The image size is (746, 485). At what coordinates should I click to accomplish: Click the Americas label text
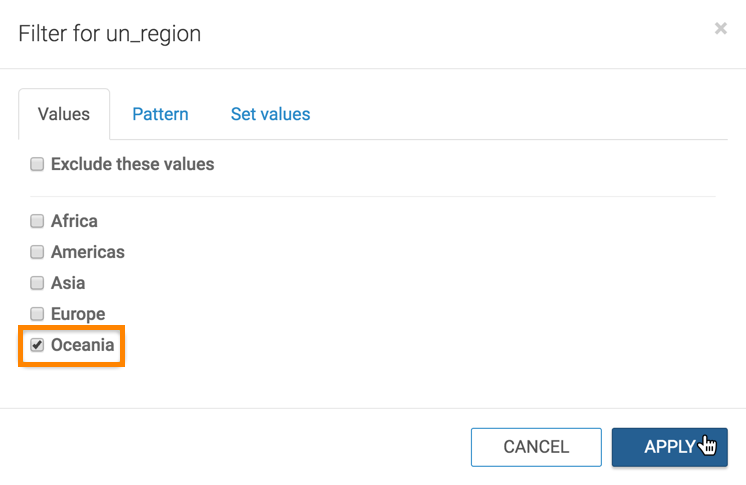88,252
